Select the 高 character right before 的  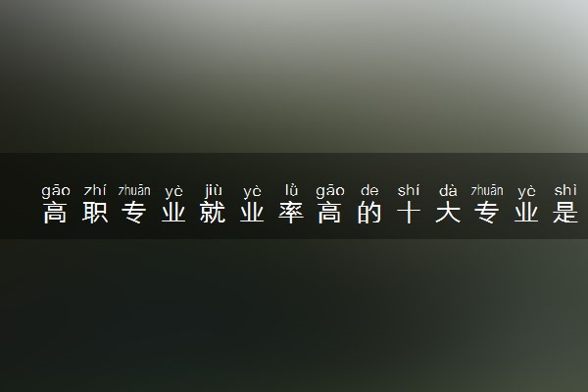330,213
